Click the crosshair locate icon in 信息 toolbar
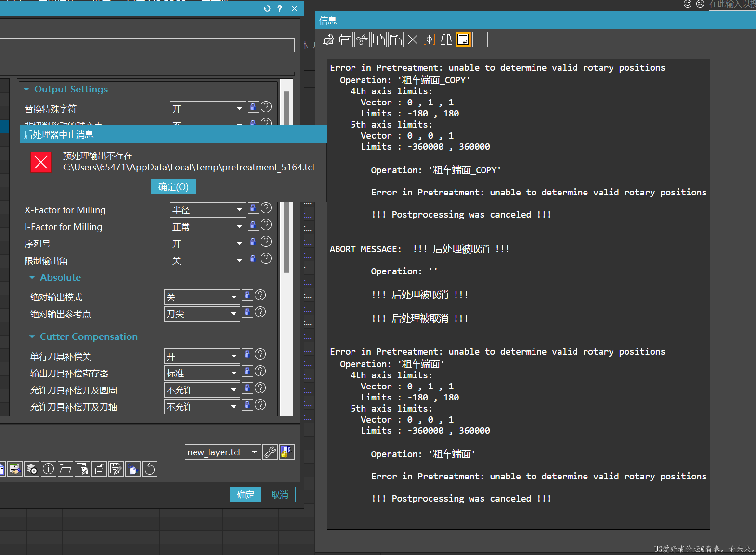The image size is (756, 555). 430,39
